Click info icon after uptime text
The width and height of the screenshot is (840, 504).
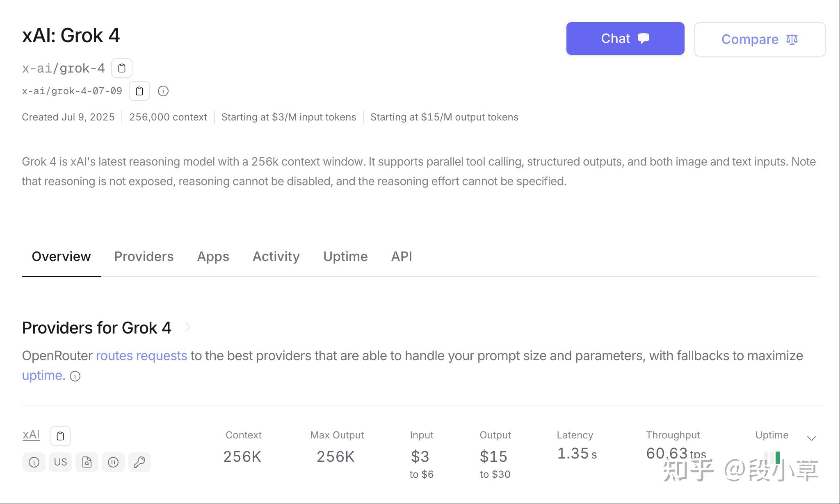(x=75, y=376)
